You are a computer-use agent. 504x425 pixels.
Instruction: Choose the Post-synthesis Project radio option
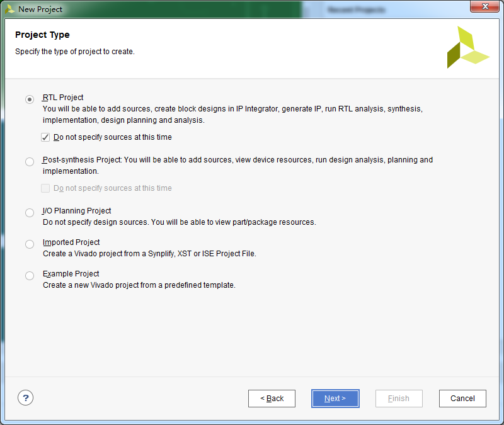30,162
